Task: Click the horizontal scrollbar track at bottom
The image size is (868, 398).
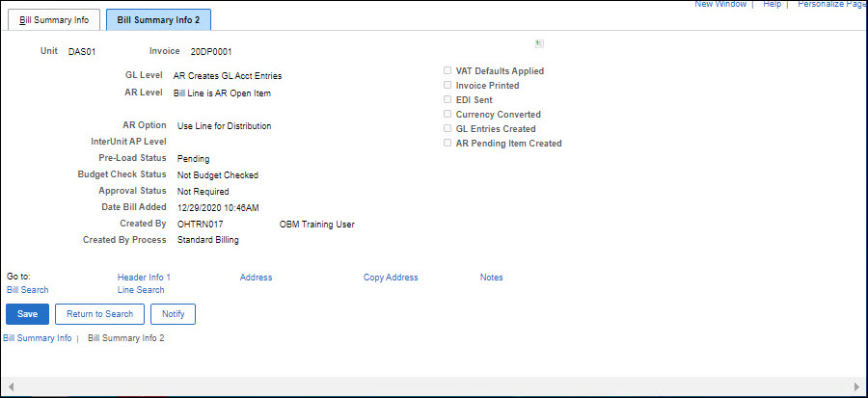Action: coord(434,385)
